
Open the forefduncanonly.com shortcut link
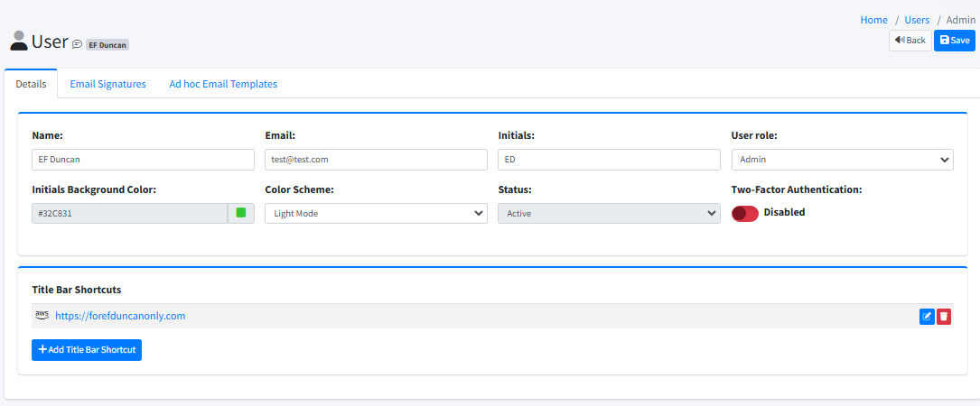pyautogui.click(x=120, y=316)
